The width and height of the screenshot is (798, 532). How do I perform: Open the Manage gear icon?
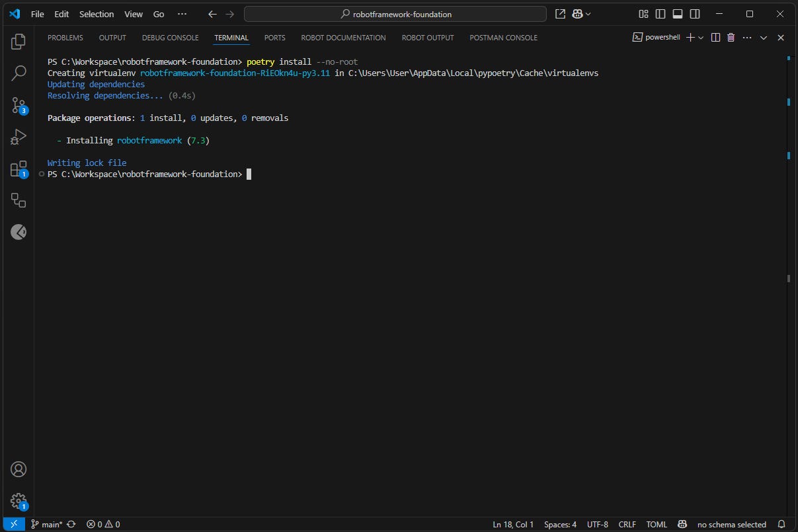(19, 501)
